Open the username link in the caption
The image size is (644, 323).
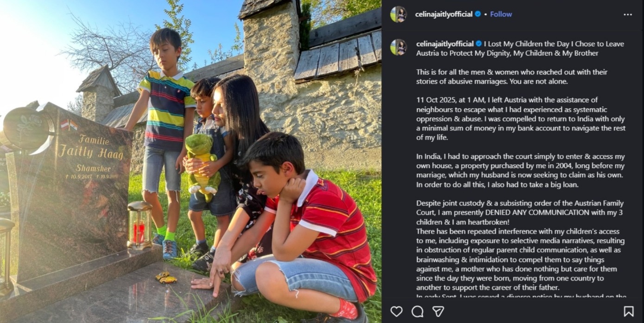[445, 44]
